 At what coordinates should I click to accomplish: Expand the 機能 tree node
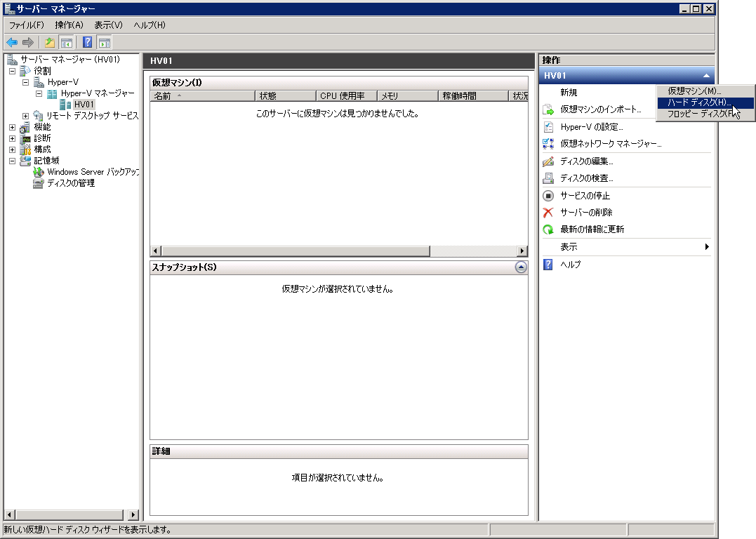(x=12, y=127)
